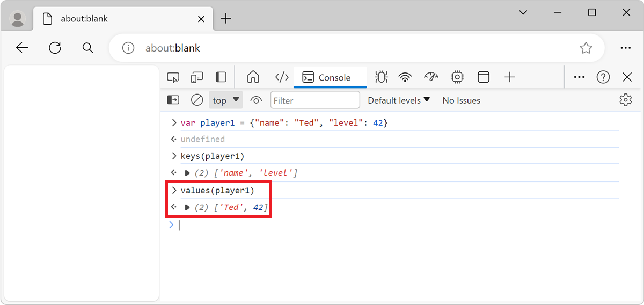Click the undefined result text
Screen dimensions: 644x305
[202, 139]
